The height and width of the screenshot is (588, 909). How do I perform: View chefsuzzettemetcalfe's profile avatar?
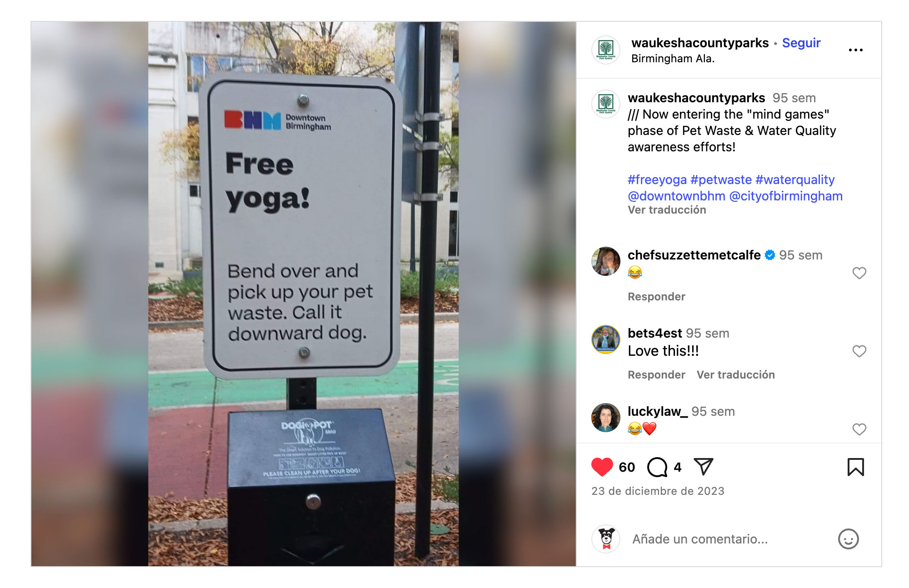[x=606, y=261]
